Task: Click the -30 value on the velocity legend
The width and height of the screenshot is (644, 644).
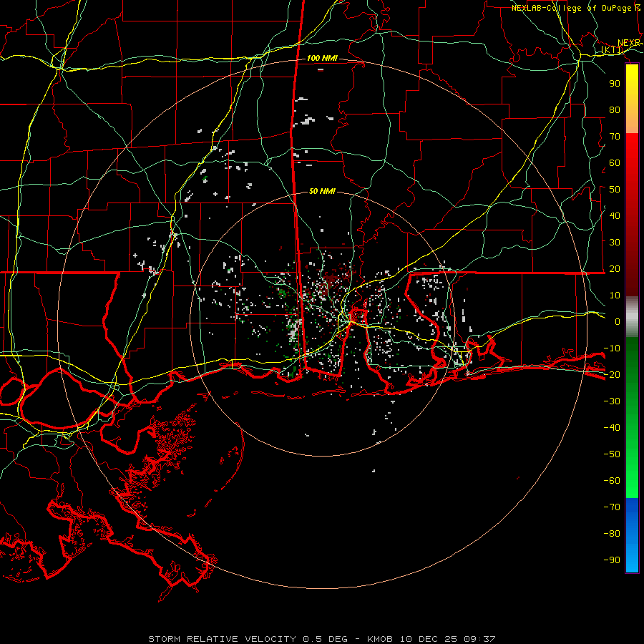Action: click(612, 401)
